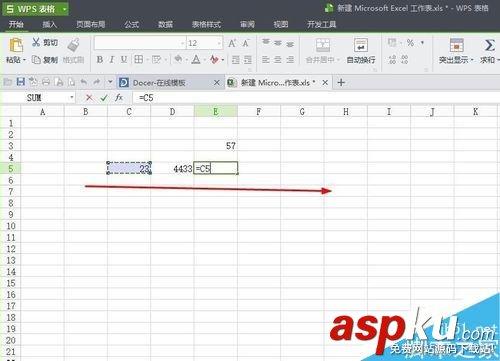Select cell D5 containing 4433
The height and width of the screenshot is (361, 500).
172,168
